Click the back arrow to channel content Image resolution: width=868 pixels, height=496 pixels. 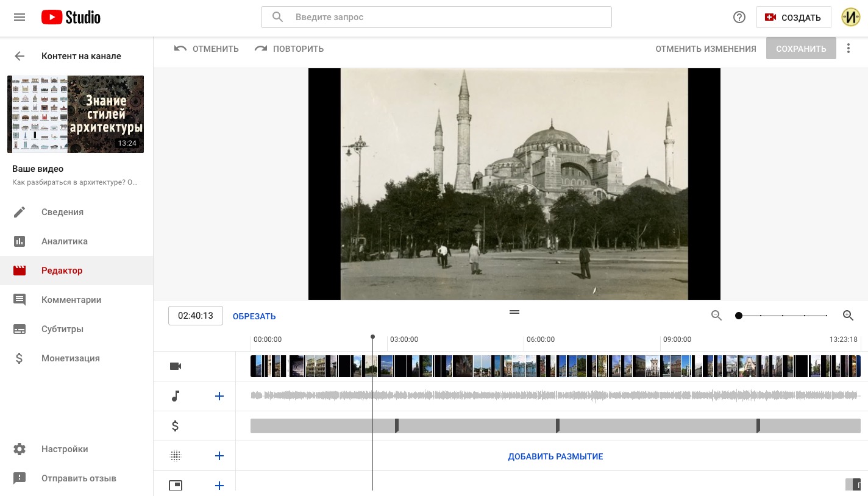pos(20,56)
